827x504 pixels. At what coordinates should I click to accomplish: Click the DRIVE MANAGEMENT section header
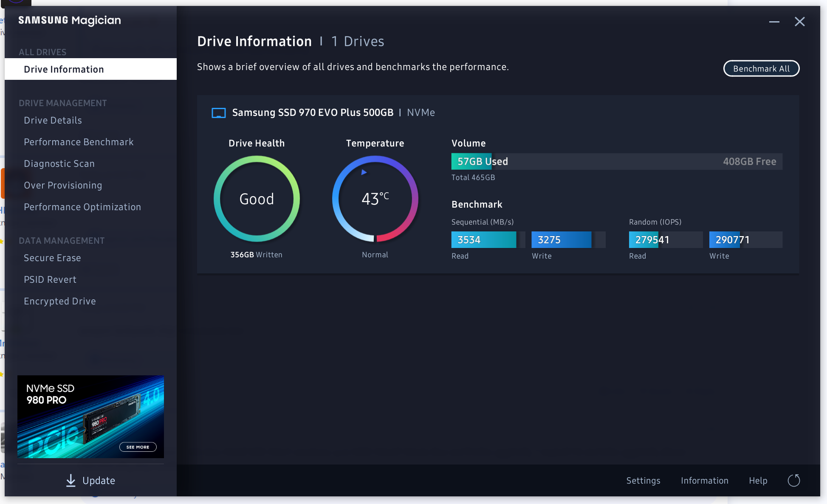point(62,103)
